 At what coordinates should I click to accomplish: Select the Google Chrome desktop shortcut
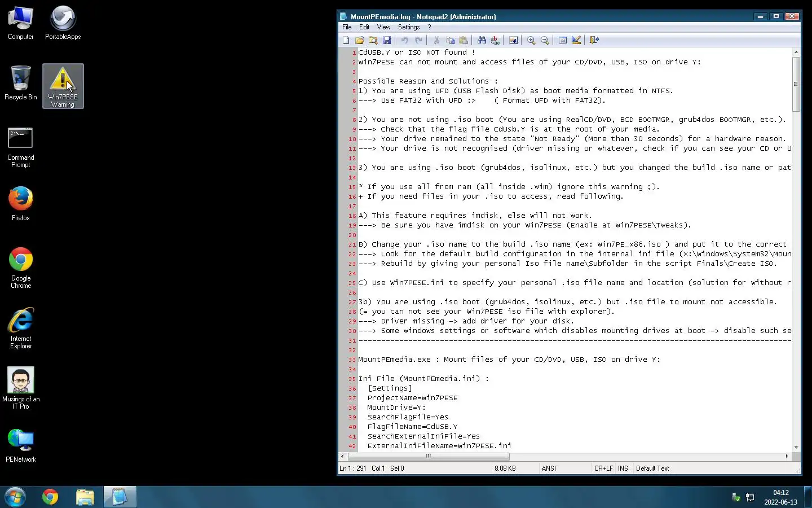tap(21, 268)
